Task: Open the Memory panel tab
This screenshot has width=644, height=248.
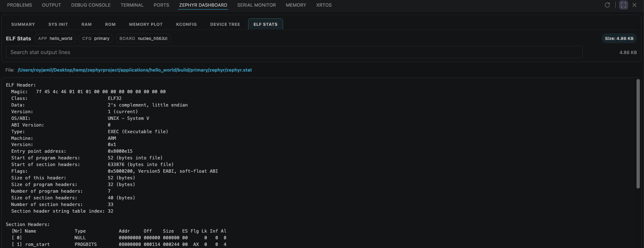Action: click(296, 5)
